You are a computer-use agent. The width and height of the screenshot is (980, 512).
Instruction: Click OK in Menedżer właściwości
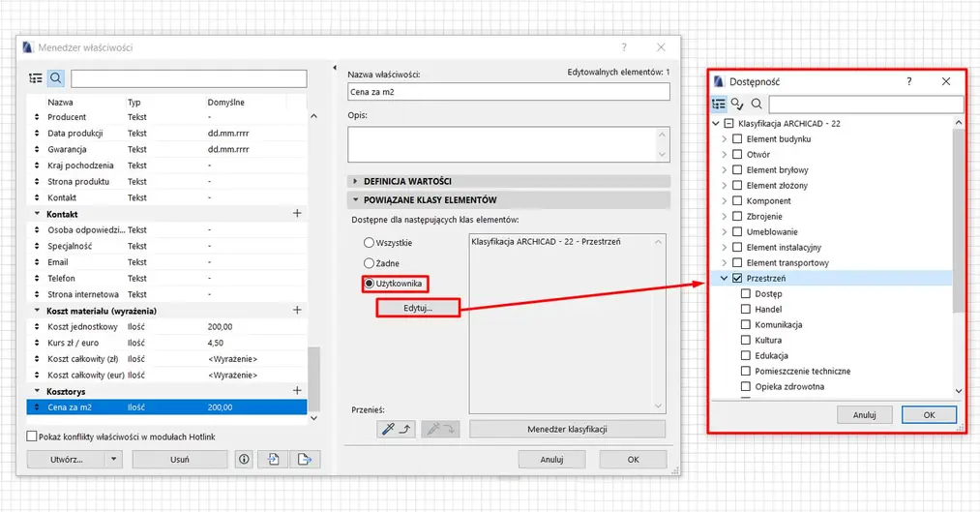click(x=633, y=460)
